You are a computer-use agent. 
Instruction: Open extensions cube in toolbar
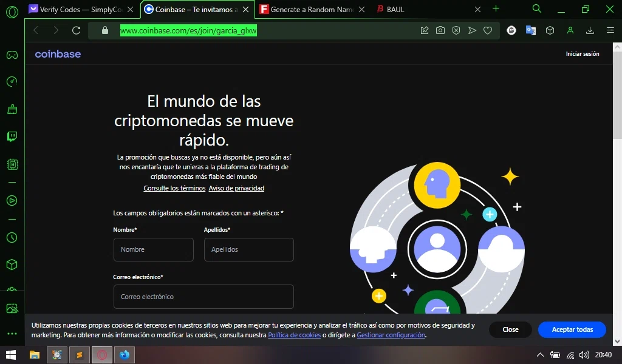coord(550,30)
